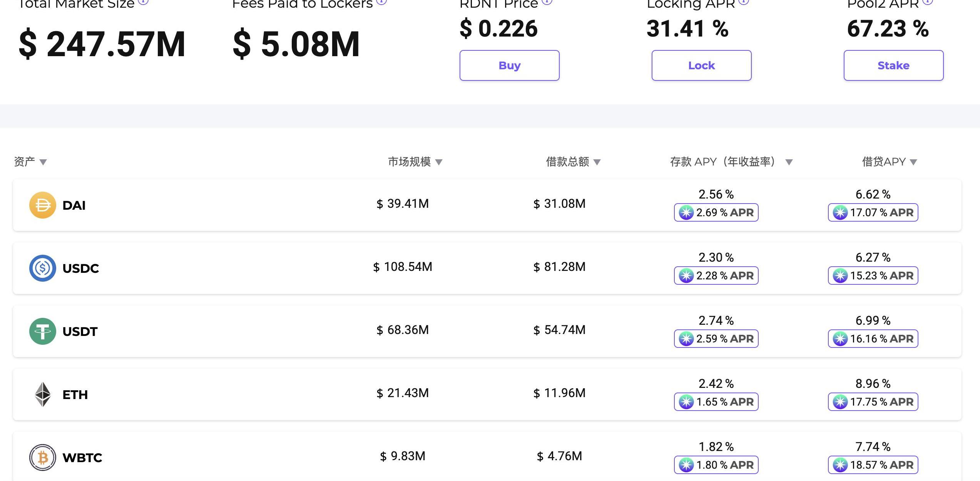
Task: Select the DAI asset name
Action: pos(74,205)
